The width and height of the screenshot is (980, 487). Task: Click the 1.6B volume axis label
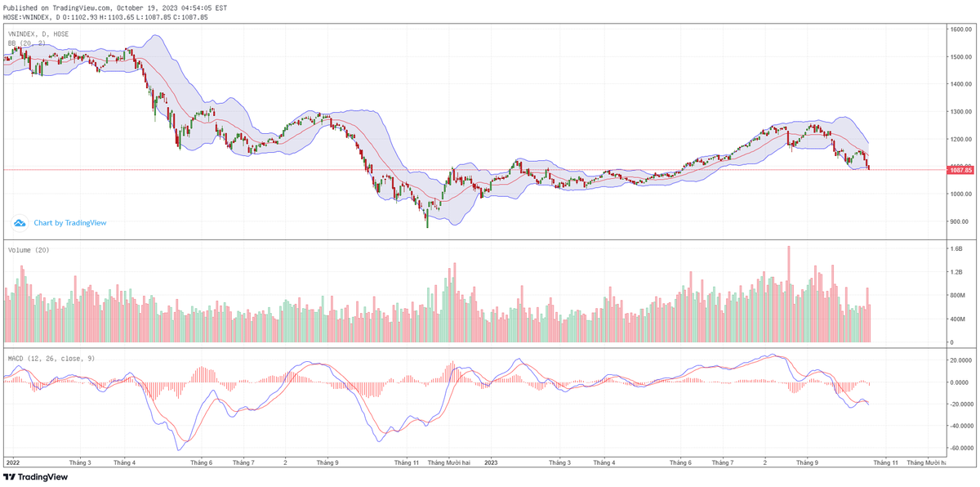coord(958,248)
